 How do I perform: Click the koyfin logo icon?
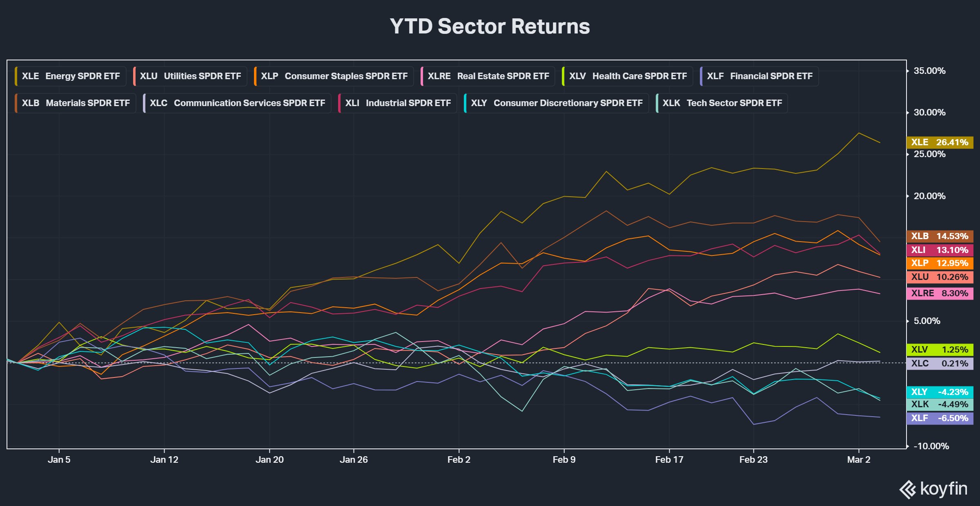[x=907, y=490]
